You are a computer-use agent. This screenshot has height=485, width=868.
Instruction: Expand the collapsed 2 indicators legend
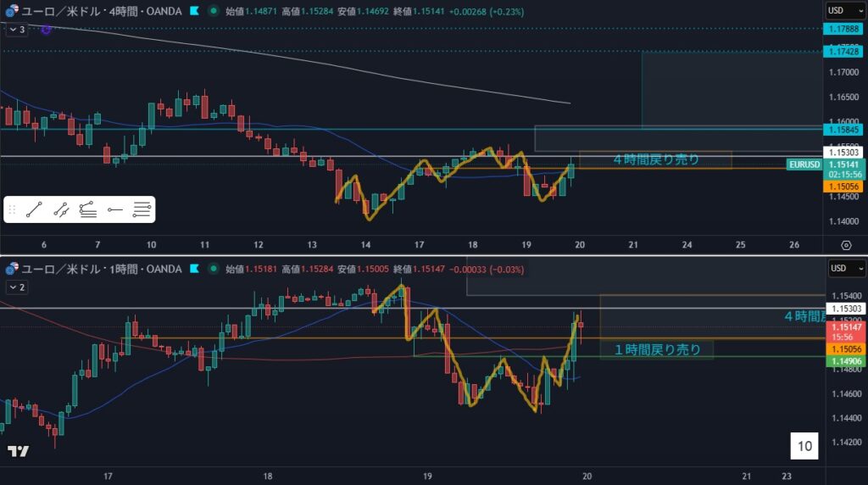(16, 287)
